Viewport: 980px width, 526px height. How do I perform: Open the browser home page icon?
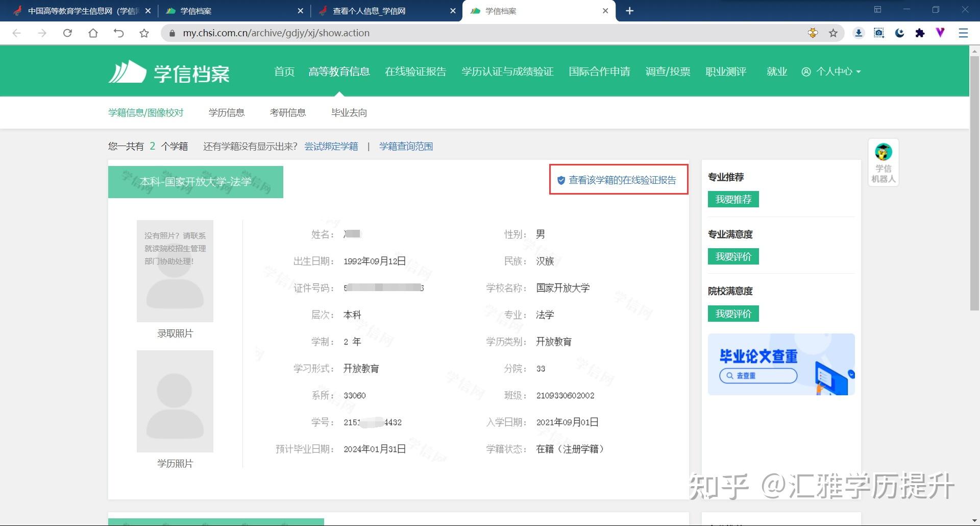pos(93,33)
